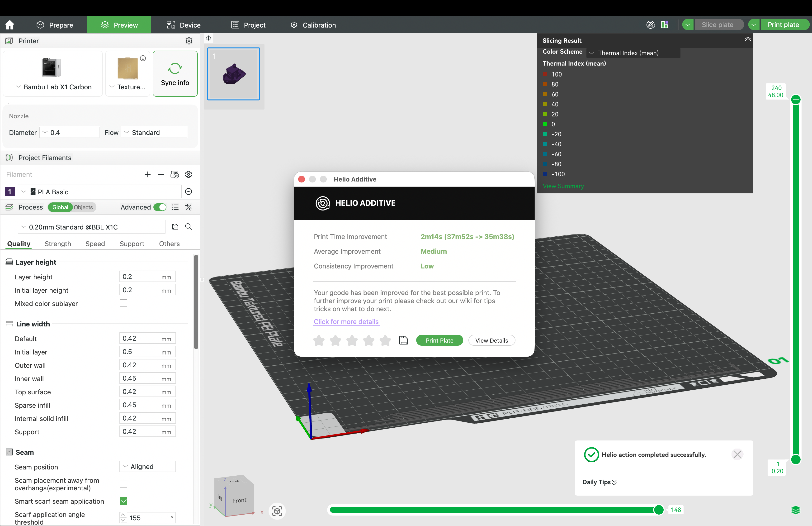Open printer settings gear icon
This screenshot has height=526, width=812.
pos(189,41)
